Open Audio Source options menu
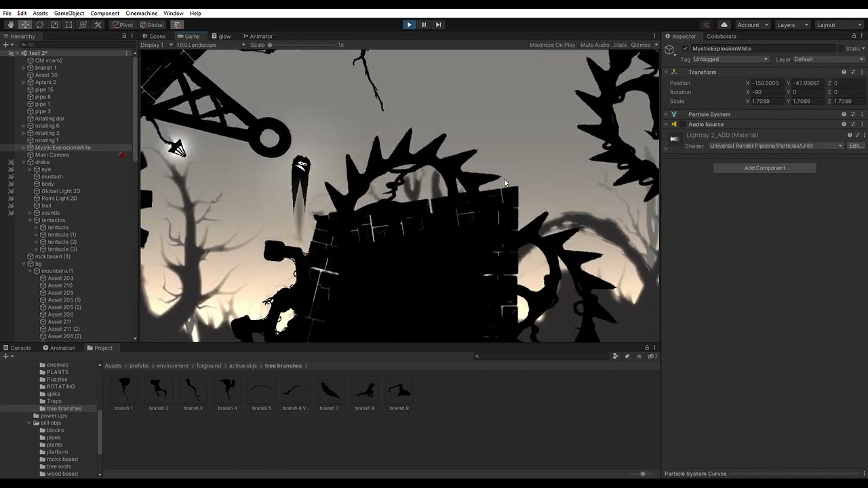The image size is (868, 488). [862, 125]
